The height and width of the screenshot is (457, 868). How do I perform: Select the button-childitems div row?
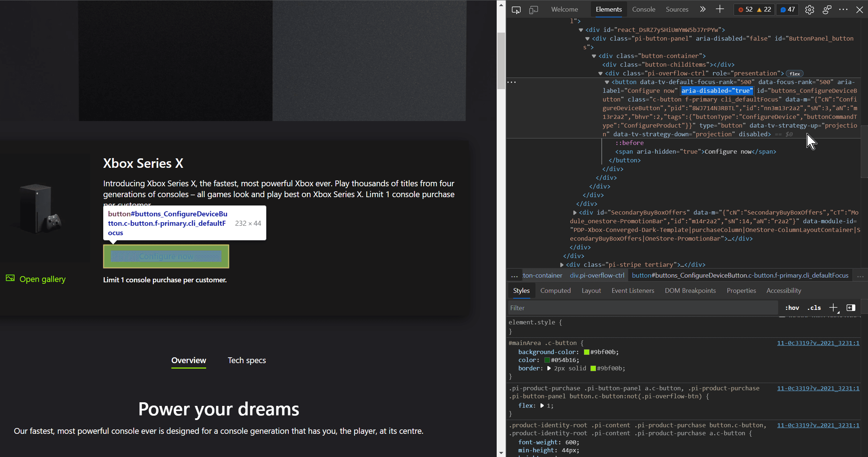tap(668, 65)
